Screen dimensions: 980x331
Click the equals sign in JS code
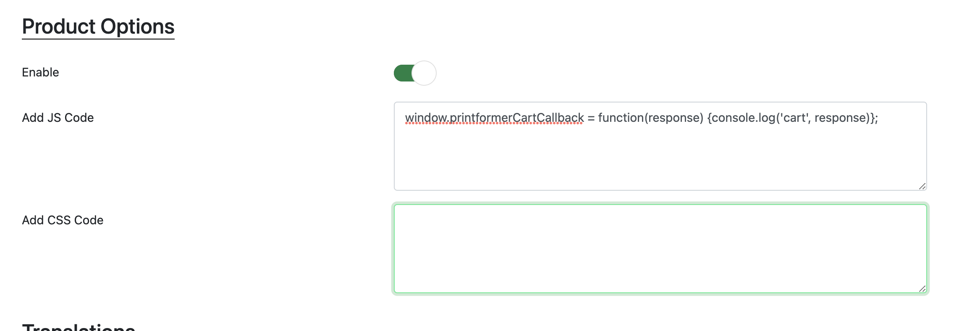[x=591, y=118]
